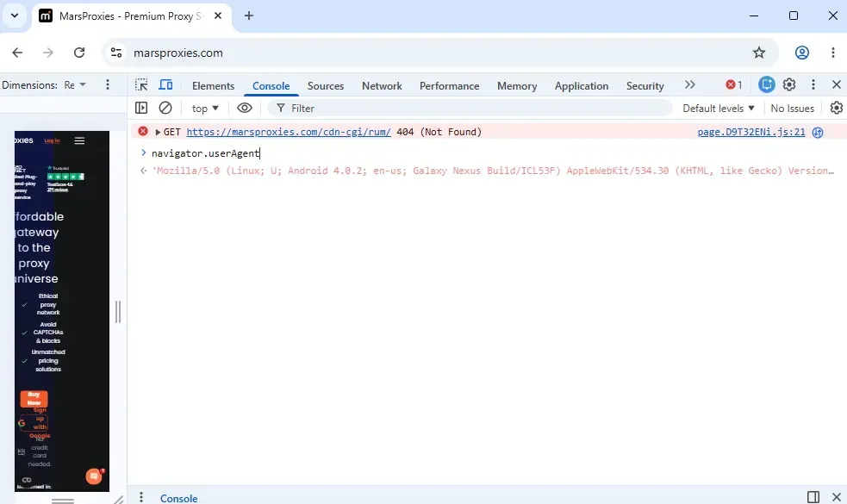Bookmark this page with the star icon

(x=759, y=53)
